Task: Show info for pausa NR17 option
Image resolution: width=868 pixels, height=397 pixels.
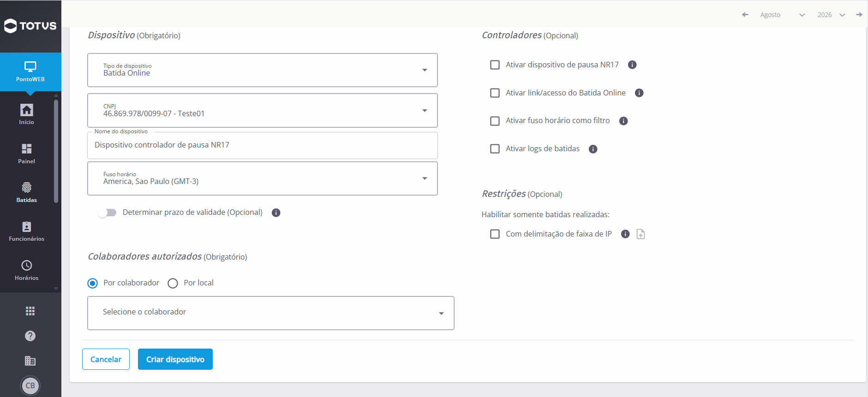Action: [632, 65]
